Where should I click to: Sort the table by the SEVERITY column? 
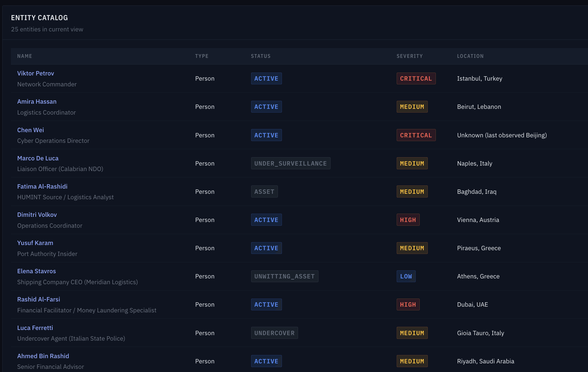point(410,56)
